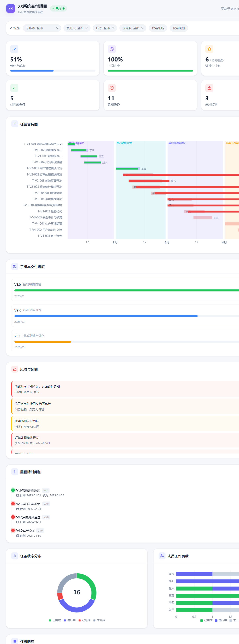Image resolution: width=239 pixels, height=644 pixels.
Task: Open the 责任人: 全部 dropdown
Action: (x=77, y=28)
